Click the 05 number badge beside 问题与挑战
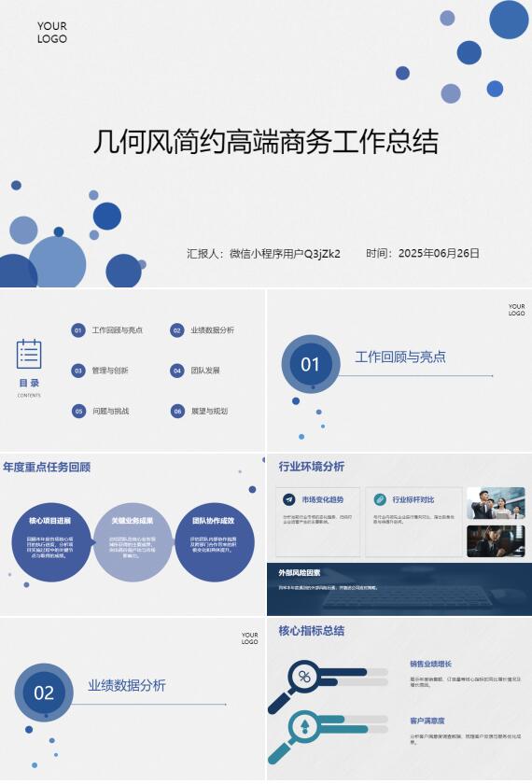 pyautogui.click(x=78, y=412)
